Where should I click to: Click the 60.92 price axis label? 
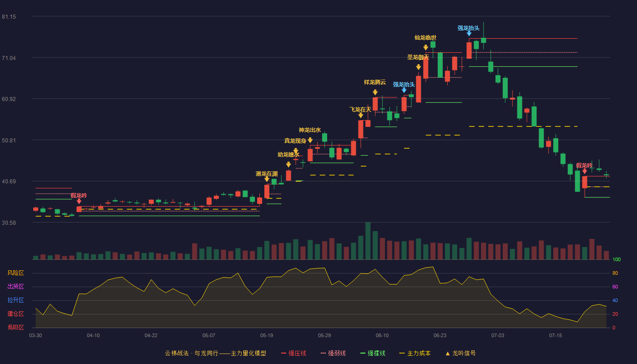(x=9, y=99)
